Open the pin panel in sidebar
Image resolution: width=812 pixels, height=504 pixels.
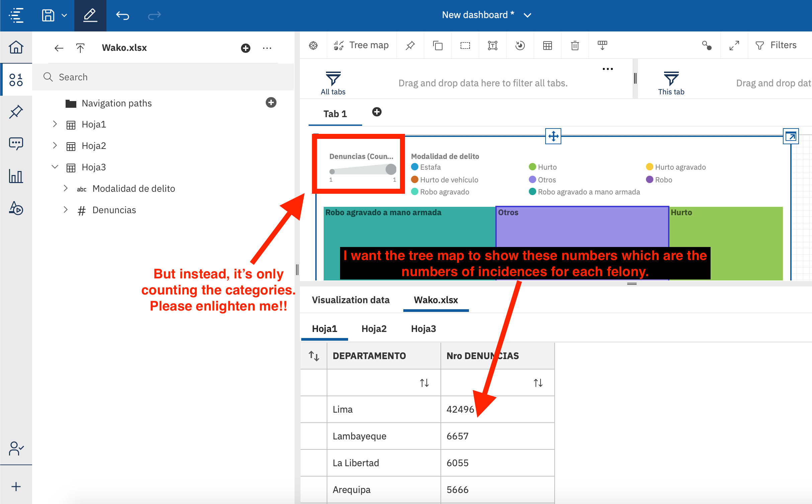16,112
